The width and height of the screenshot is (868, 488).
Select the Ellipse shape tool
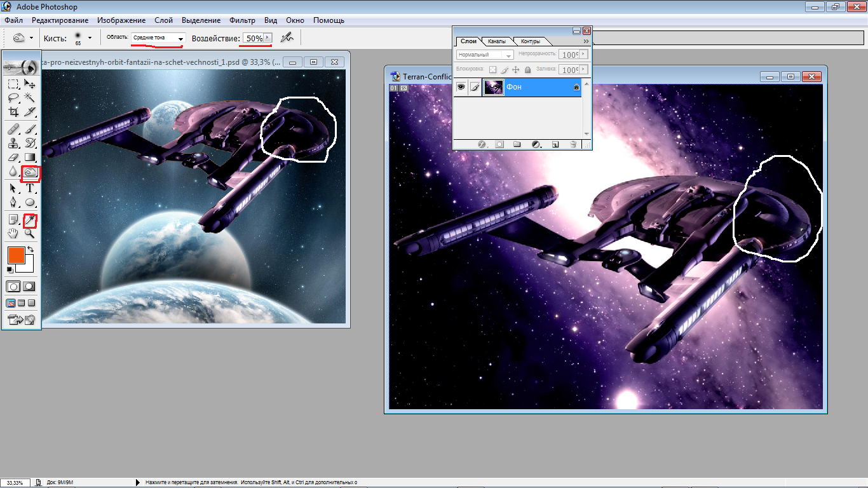coord(30,202)
